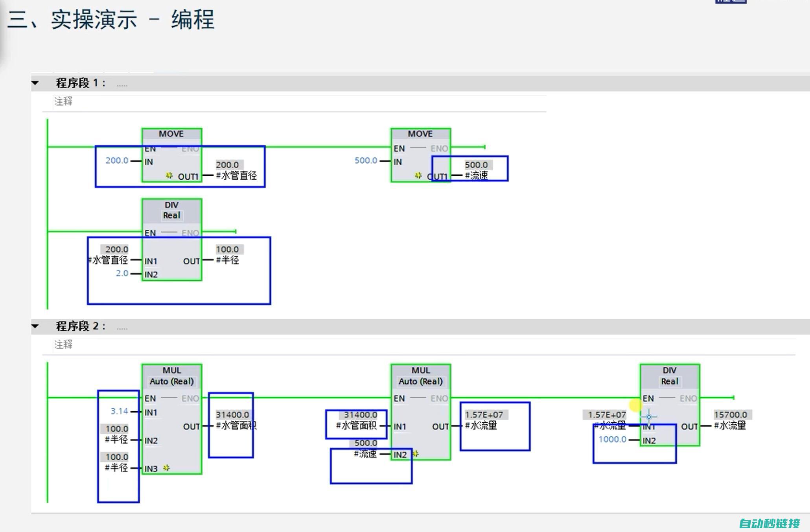
Task: Click the 2.0 constant at DIV IN2
Action: [x=122, y=273]
